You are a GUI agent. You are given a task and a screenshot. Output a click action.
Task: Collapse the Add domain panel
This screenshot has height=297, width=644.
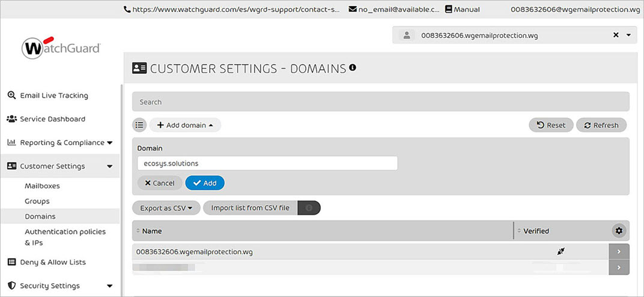tap(185, 125)
